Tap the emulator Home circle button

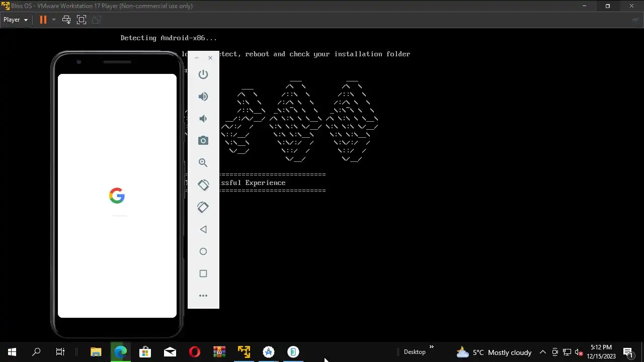(x=203, y=251)
